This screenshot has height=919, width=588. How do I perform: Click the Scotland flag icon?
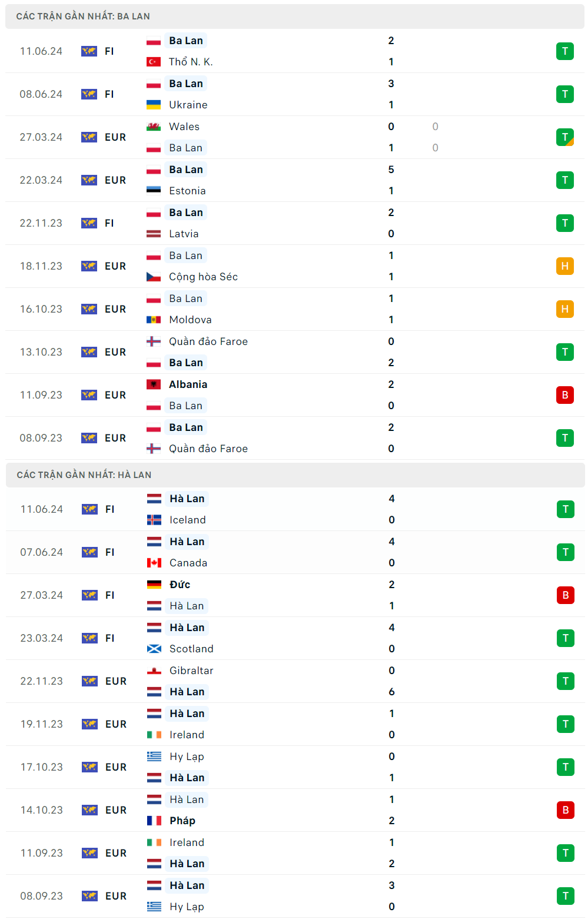click(x=154, y=649)
